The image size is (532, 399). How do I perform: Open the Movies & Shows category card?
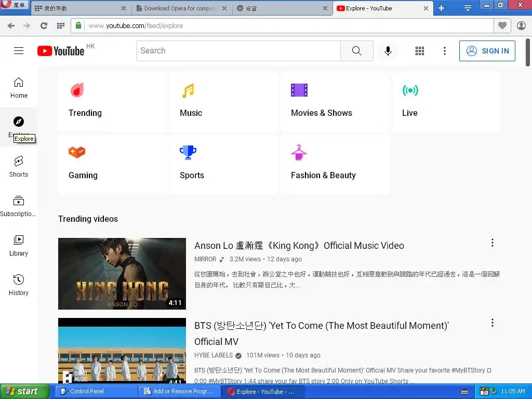(335, 101)
